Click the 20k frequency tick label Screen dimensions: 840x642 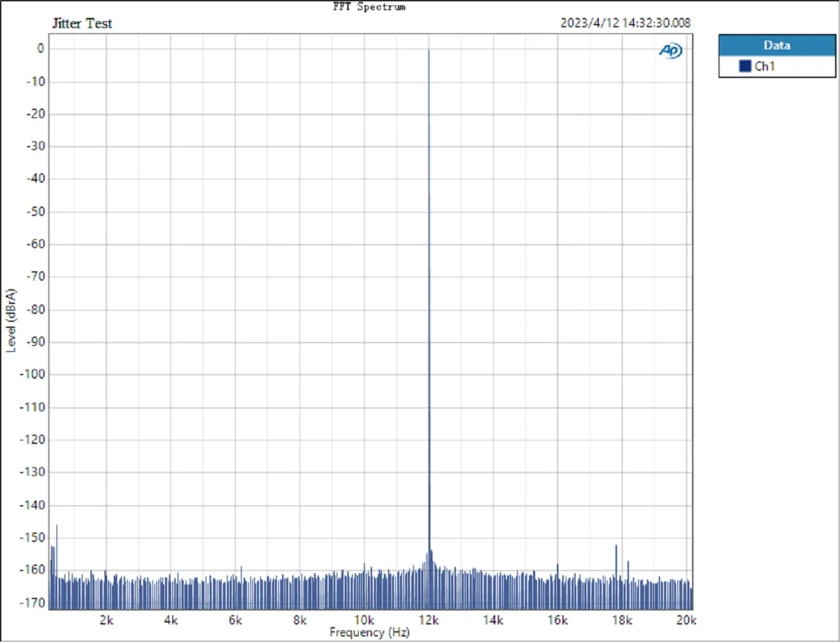pos(686,620)
